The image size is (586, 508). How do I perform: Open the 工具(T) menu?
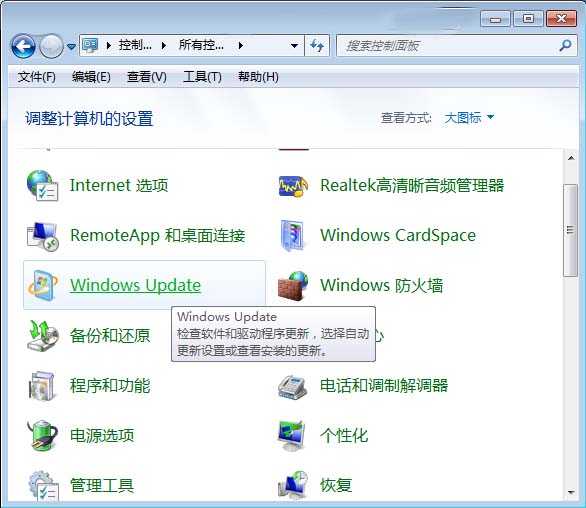(202, 77)
